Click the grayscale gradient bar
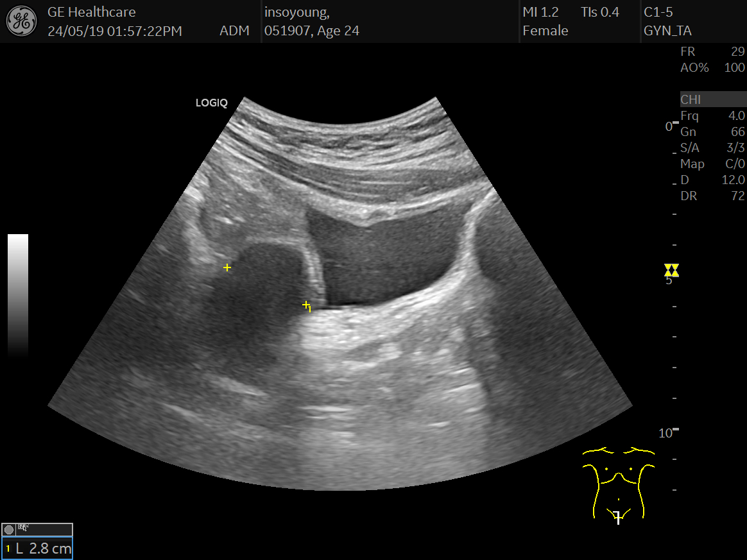This screenshot has height=560, width=747. tap(18, 295)
